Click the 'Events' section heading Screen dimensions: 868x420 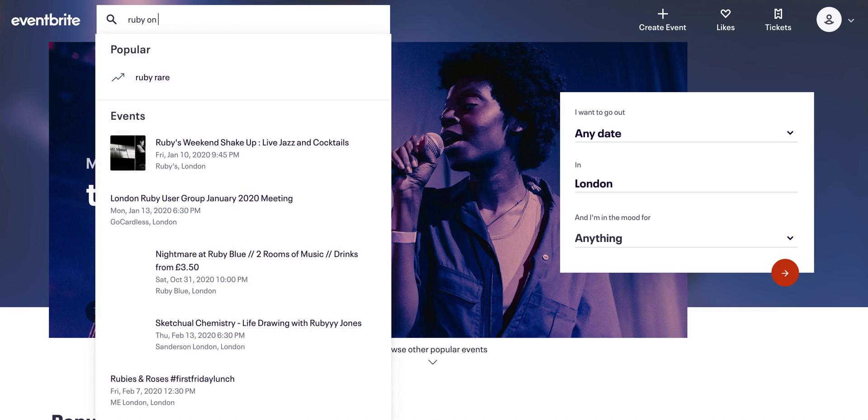pyautogui.click(x=128, y=116)
